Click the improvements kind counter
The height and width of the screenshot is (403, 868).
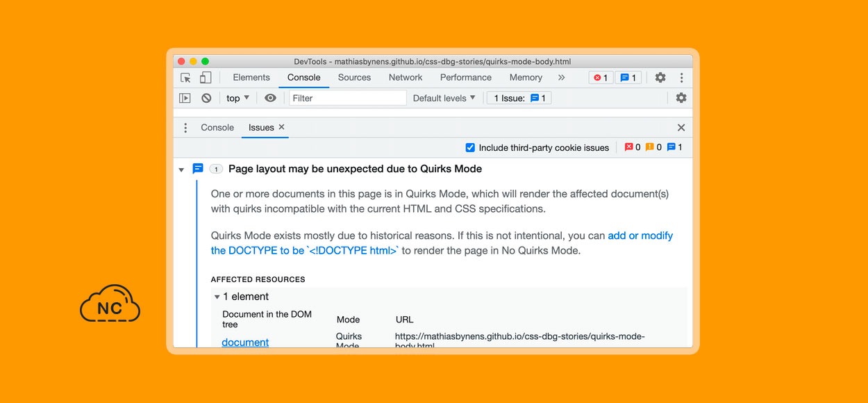(674, 147)
